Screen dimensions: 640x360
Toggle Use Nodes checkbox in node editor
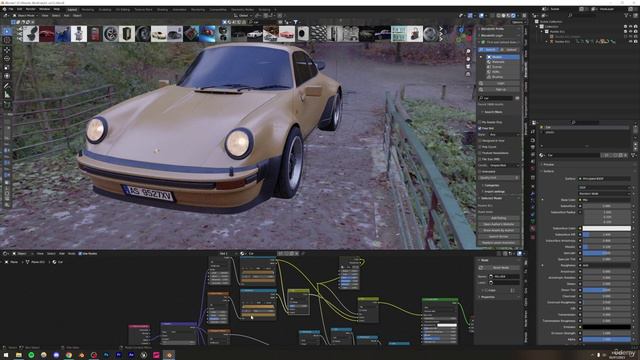(80, 253)
